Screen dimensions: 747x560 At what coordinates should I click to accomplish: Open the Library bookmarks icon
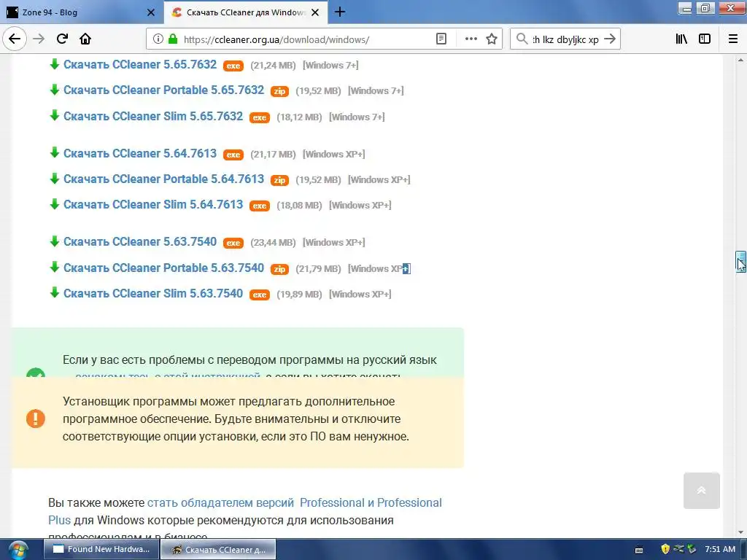click(681, 39)
